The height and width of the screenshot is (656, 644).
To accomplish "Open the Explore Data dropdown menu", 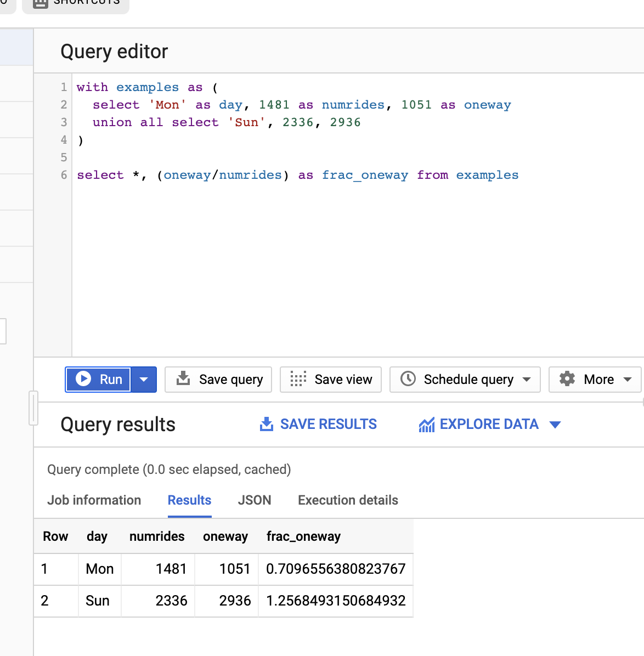I will [556, 424].
